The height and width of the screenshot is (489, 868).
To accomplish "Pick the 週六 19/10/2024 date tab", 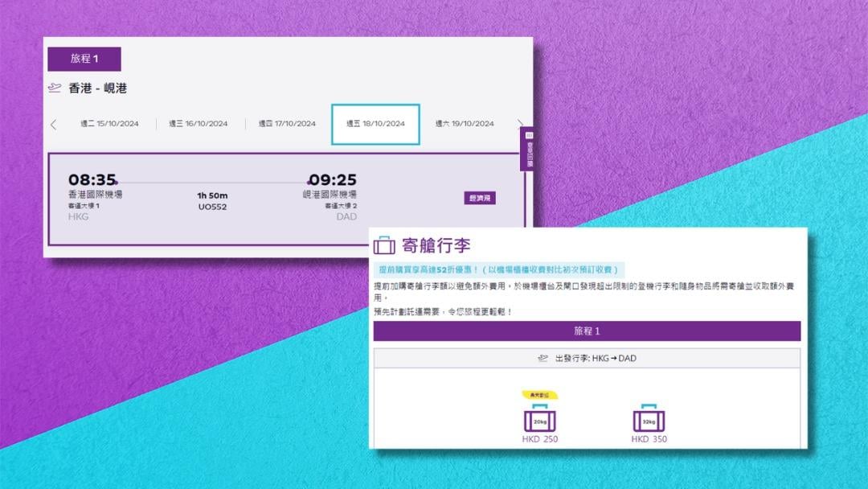I will (465, 124).
